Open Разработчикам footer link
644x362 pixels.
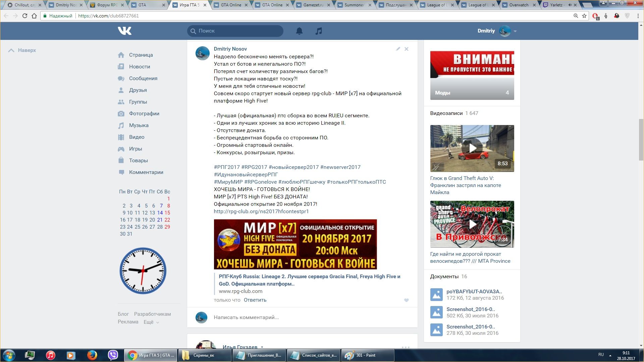point(153,314)
